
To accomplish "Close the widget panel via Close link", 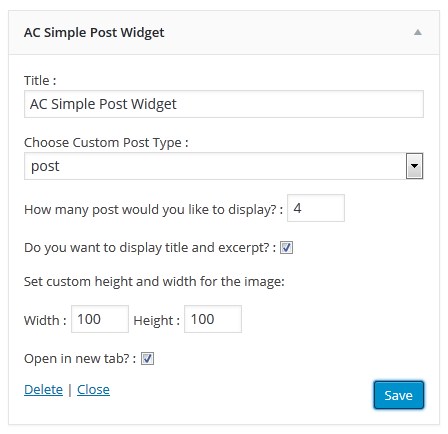I will pyautogui.click(x=93, y=389).
